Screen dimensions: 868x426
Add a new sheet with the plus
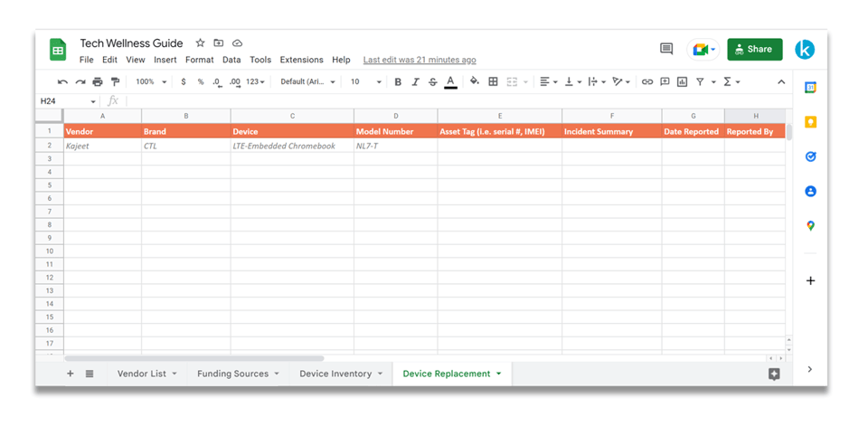[71, 374]
